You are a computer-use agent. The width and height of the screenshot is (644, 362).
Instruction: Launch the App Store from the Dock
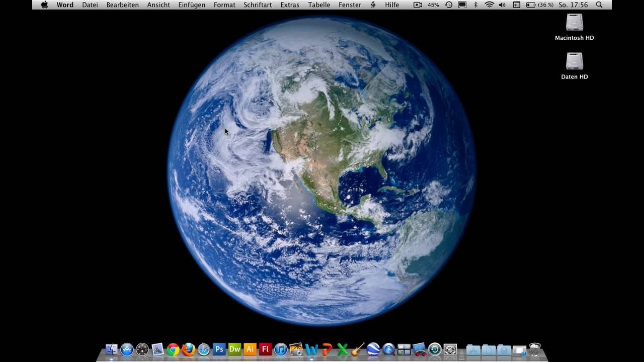click(127, 349)
